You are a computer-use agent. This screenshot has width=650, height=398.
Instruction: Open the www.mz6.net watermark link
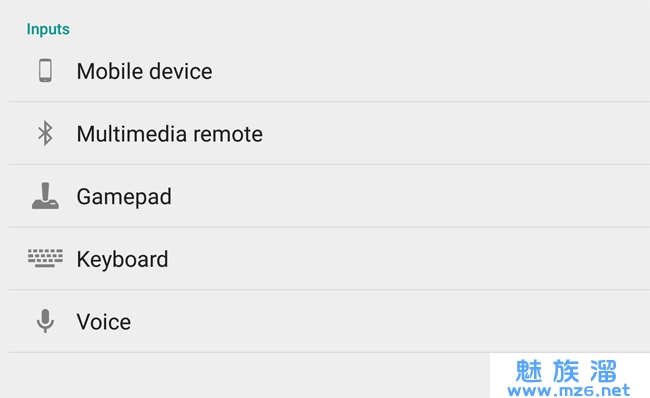[568, 391]
